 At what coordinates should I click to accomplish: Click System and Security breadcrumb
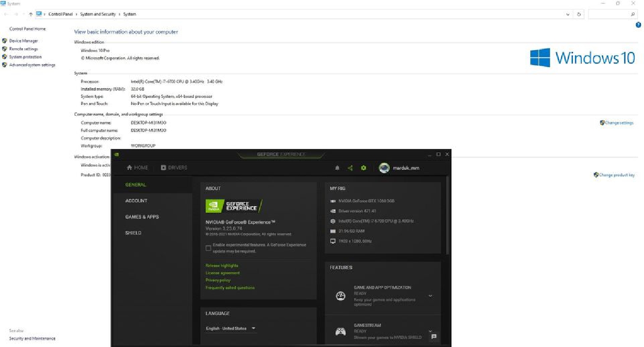[98, 14]
